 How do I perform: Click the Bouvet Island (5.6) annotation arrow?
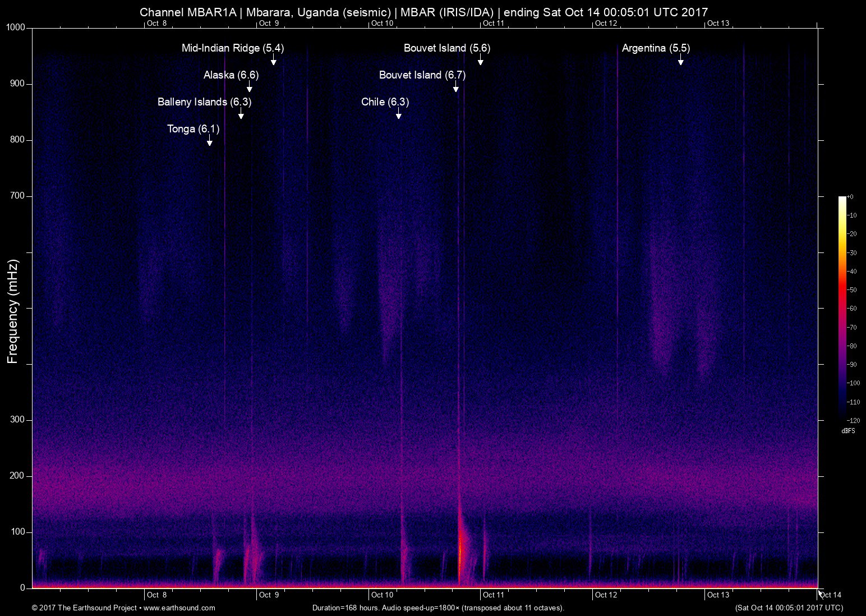click(480, 62)
